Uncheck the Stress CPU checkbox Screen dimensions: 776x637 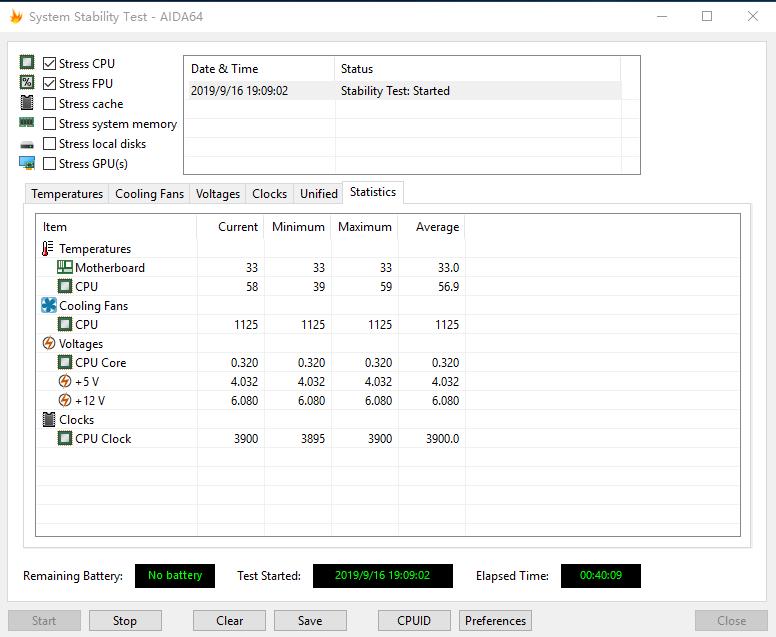pyautogui.click(x=50, y=64)
